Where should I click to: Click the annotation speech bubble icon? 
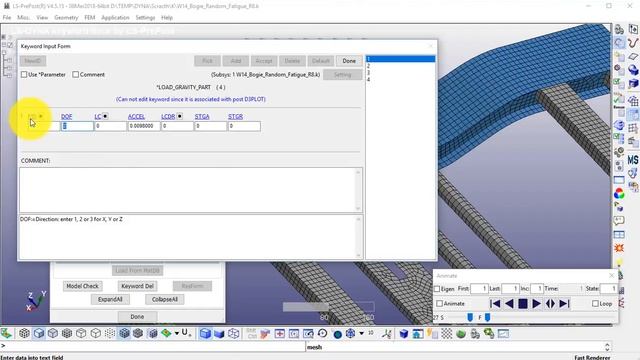pos(619,221)
